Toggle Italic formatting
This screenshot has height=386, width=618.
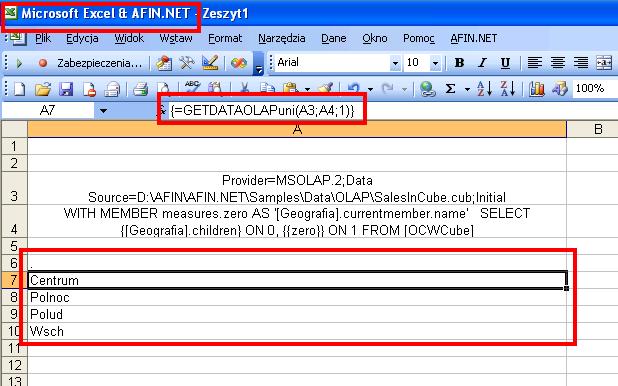[482, 63]
